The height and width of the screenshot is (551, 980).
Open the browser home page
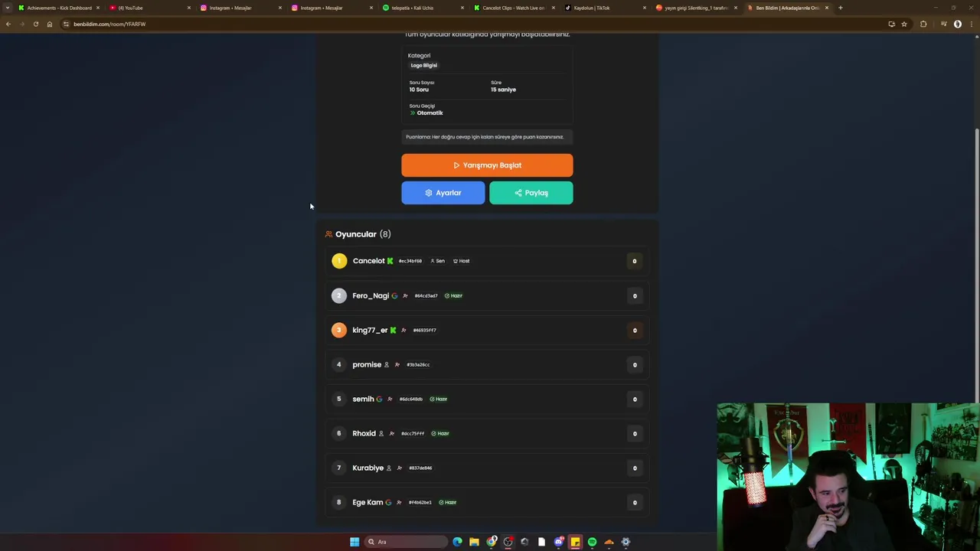(50, 24)
